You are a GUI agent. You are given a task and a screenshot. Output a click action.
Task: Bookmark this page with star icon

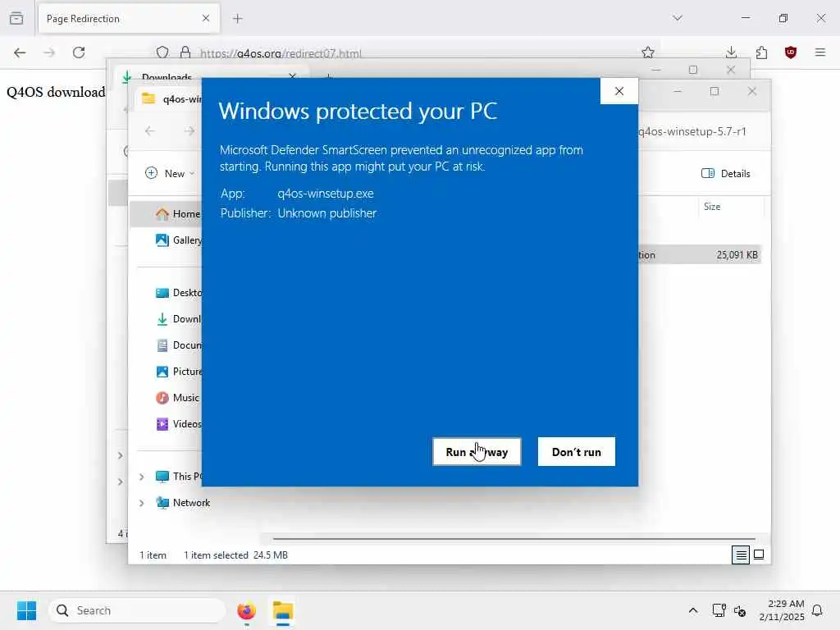(648, 52)
